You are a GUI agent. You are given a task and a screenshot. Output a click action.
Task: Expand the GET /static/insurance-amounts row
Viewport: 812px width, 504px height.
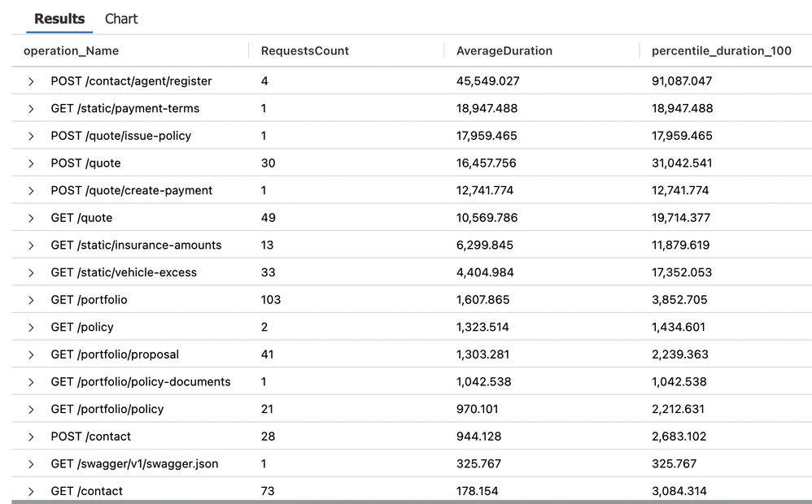coord(31,245)
